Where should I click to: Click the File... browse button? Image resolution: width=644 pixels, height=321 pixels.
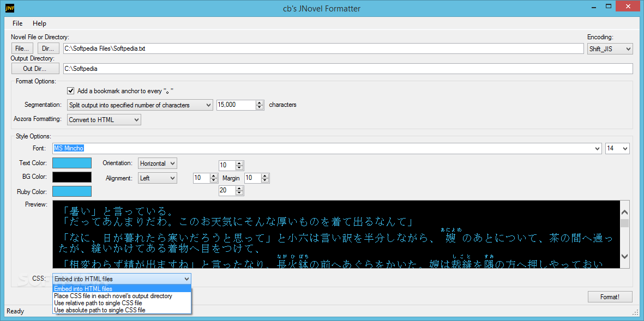click(22, 49)
